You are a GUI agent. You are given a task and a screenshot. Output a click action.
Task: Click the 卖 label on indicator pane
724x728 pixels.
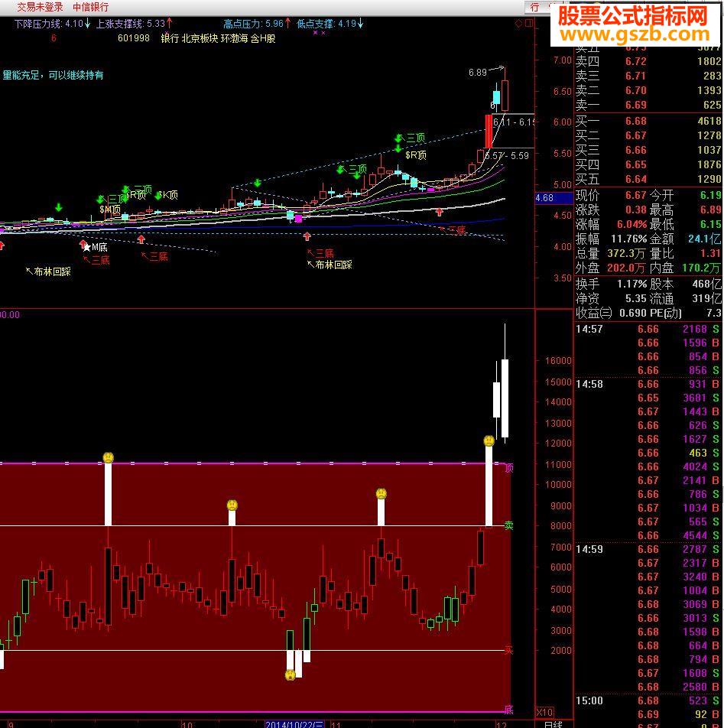click(x=509, y=525)
